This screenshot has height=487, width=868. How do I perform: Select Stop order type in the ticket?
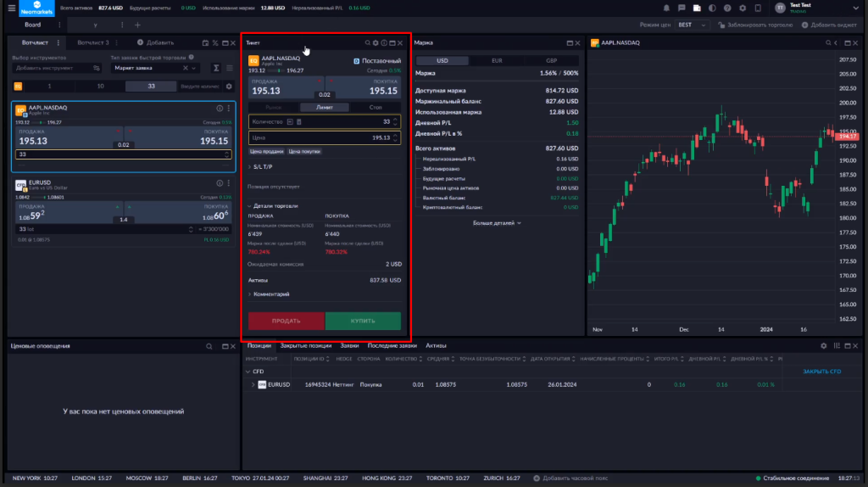[x=376, y=108]
